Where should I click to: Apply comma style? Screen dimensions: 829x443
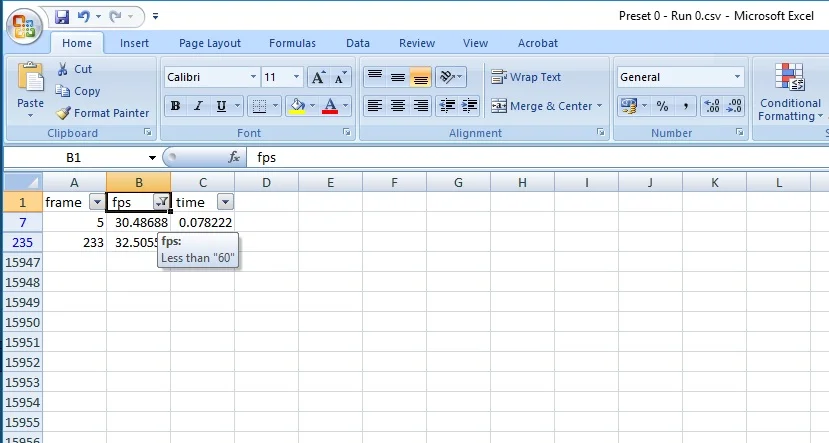685,106
